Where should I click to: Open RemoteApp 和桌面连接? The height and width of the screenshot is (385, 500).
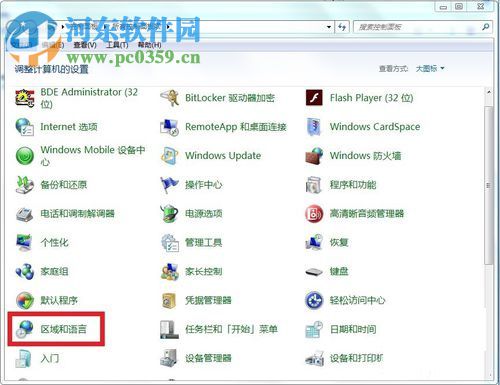click(223, 127)
